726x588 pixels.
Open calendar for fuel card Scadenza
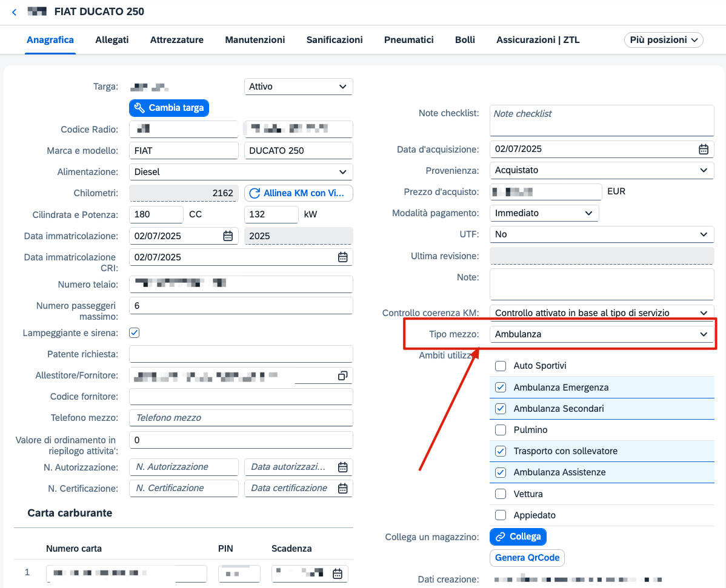pos(338,573)
